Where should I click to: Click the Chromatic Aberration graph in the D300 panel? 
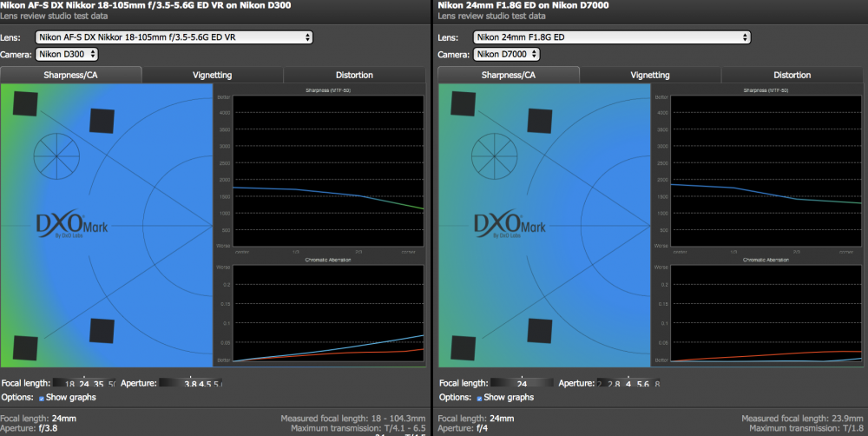(328, 313)
